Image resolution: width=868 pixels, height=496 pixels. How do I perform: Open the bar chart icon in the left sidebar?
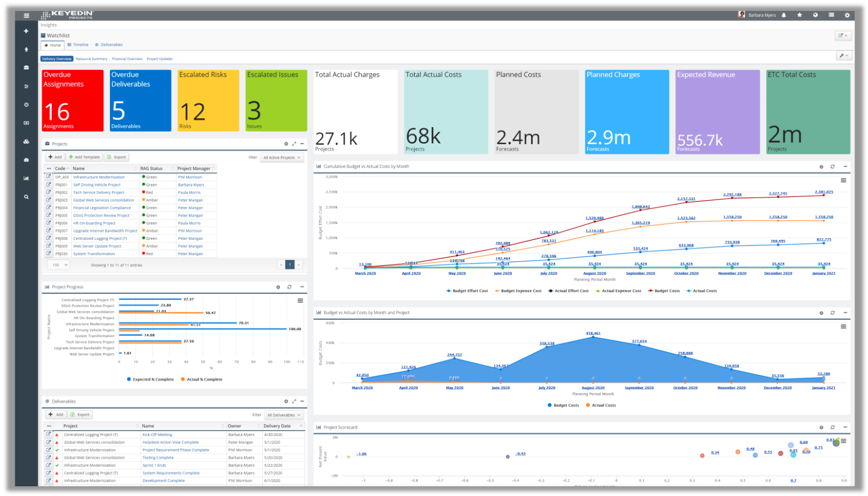coord(26,178)
